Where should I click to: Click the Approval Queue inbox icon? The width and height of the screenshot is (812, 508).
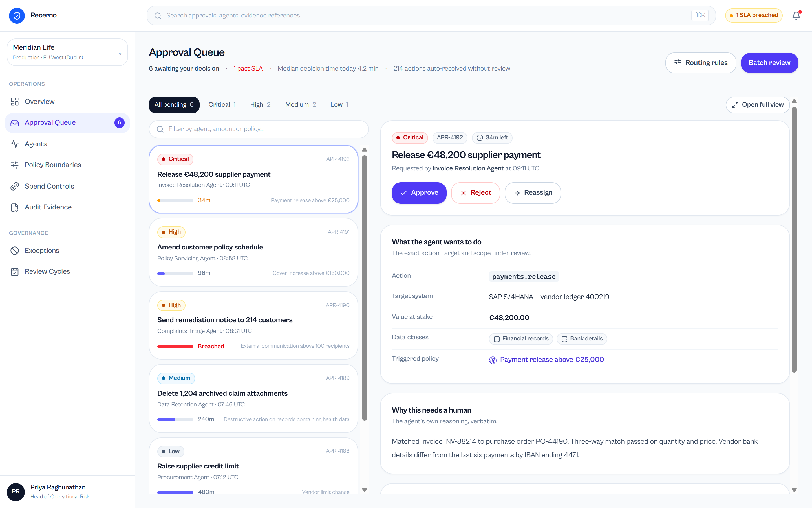coord(14,123)
